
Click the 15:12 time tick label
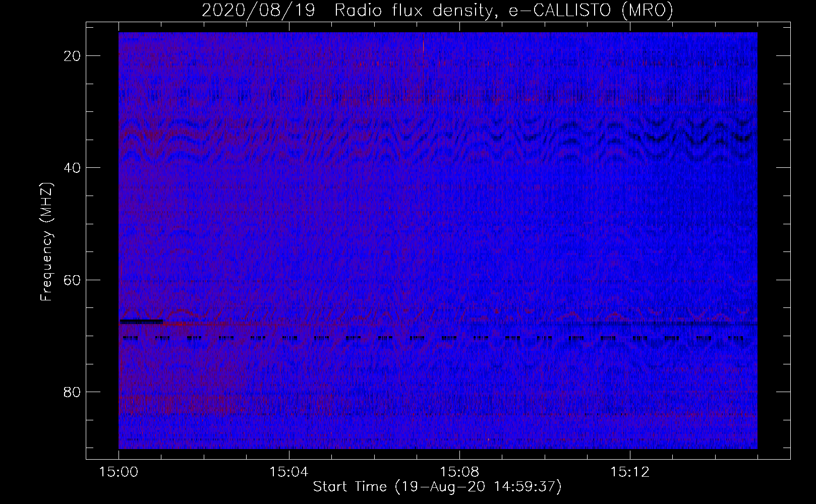(x=629, y=472)
